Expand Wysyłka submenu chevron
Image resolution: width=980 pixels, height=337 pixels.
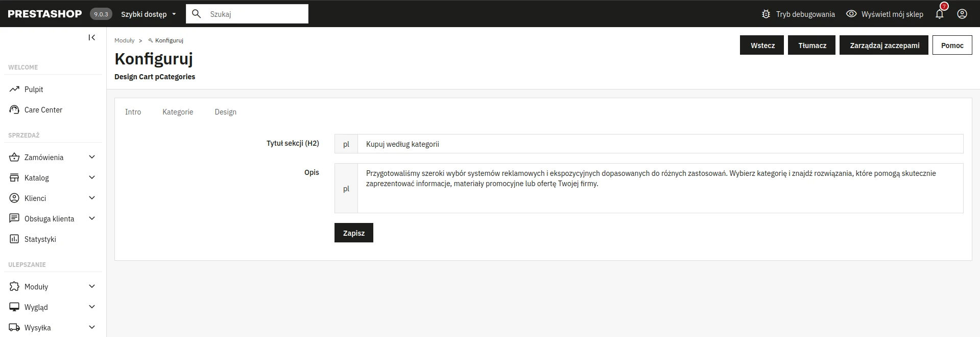tap(92, 327)
